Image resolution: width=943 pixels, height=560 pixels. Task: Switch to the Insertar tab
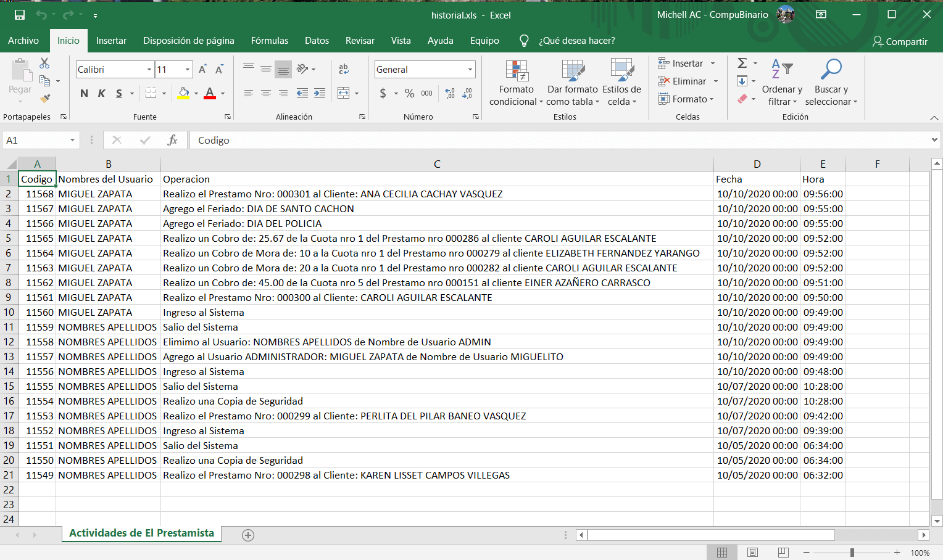111,41
